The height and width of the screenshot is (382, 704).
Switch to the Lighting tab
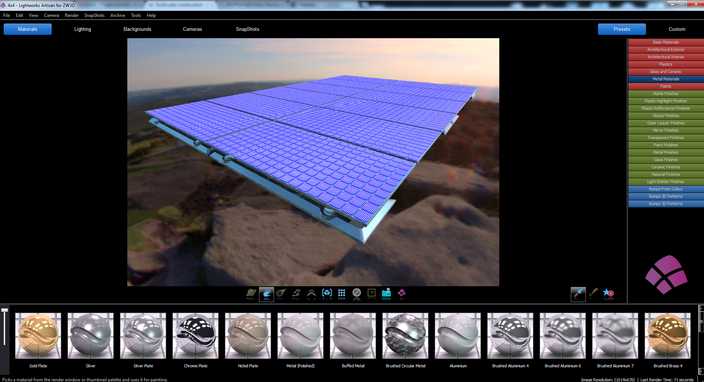(x=82, y=29)
